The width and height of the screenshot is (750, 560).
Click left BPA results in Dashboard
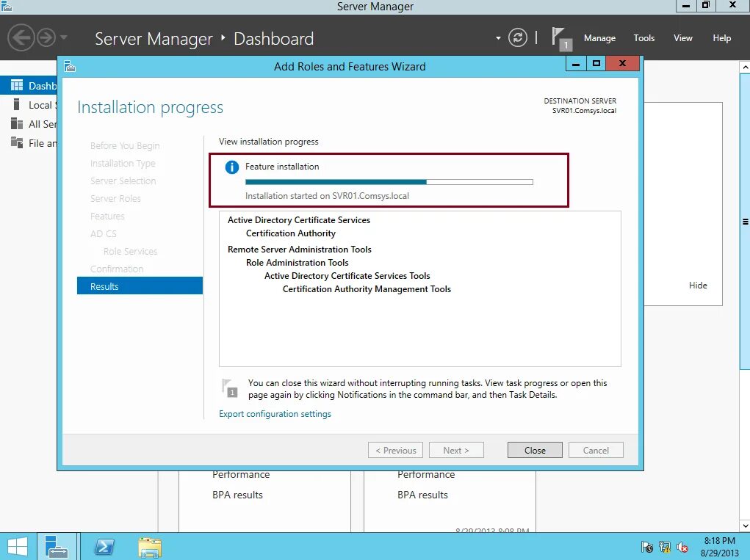(238, 495)
